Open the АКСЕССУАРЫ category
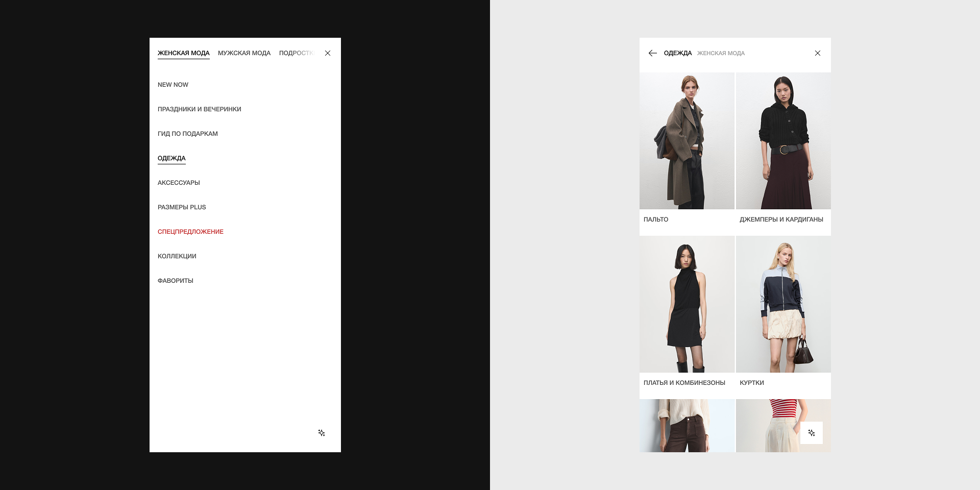The image size is (980, 490). point(179,183)
